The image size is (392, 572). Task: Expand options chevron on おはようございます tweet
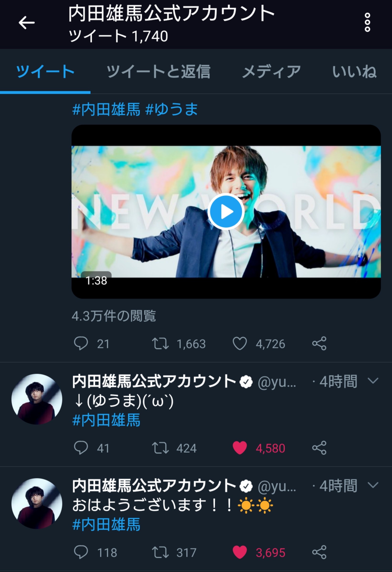coord(373,485)
